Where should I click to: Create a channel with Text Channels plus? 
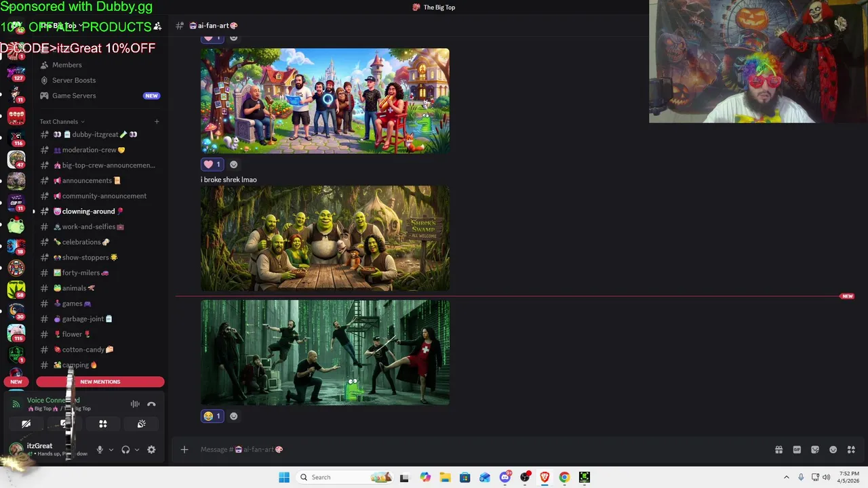pyautogui.click(x=157, y=121)
